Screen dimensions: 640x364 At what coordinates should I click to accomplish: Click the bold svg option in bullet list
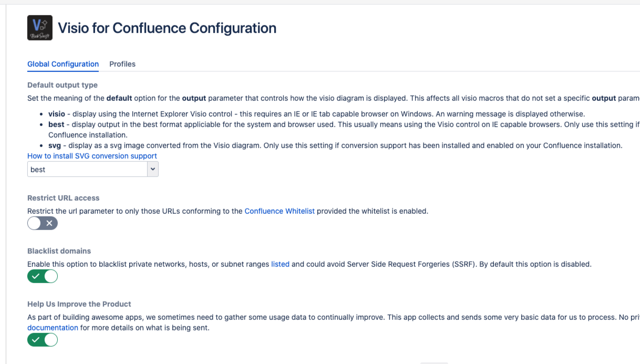tap(55, 145)
